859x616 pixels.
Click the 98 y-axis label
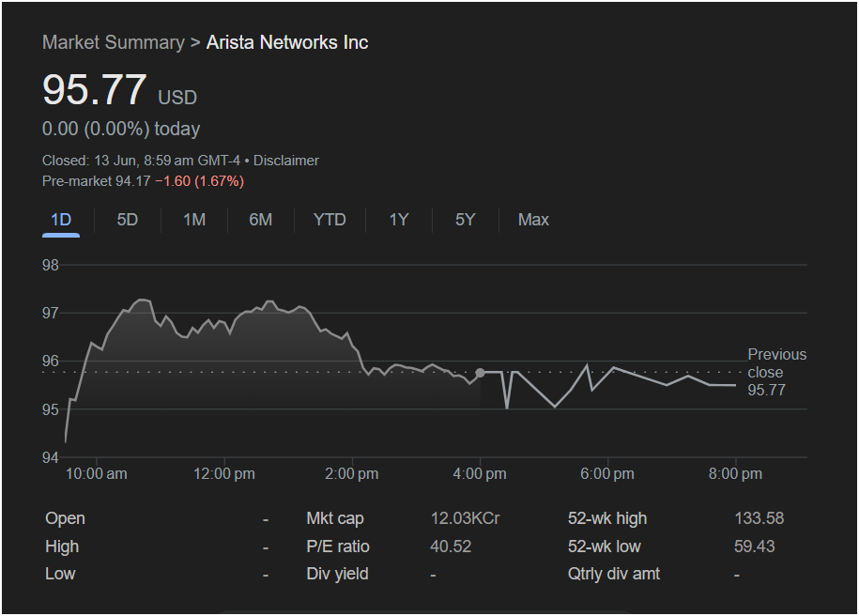coord(51,266)
